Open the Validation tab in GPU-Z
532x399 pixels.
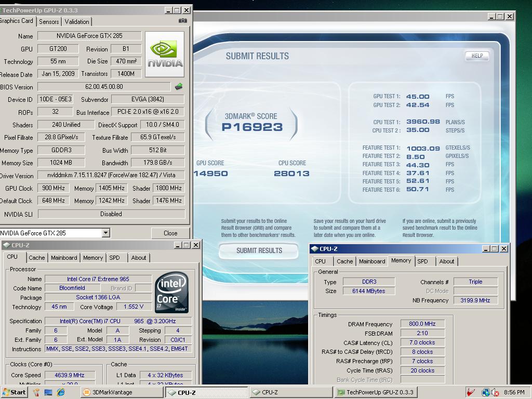tap(77, 22)
